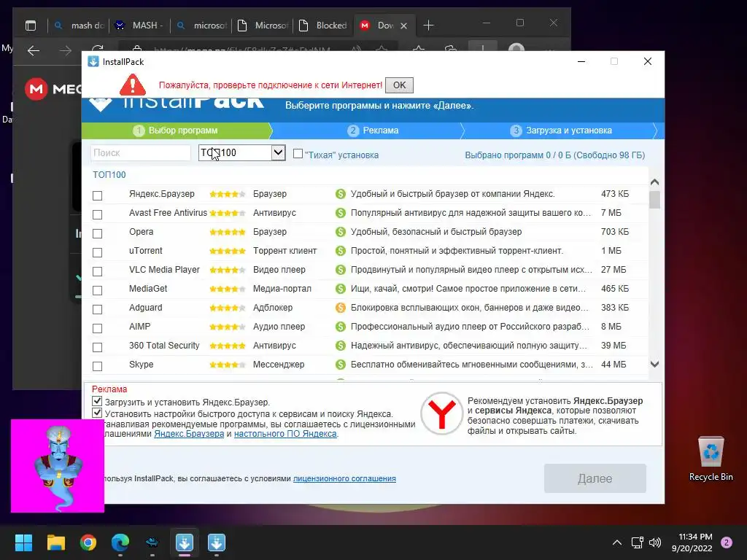Dismiss the internet warning with OK
The width and height of the screenshot is (747, 560).
click(399, 85)
